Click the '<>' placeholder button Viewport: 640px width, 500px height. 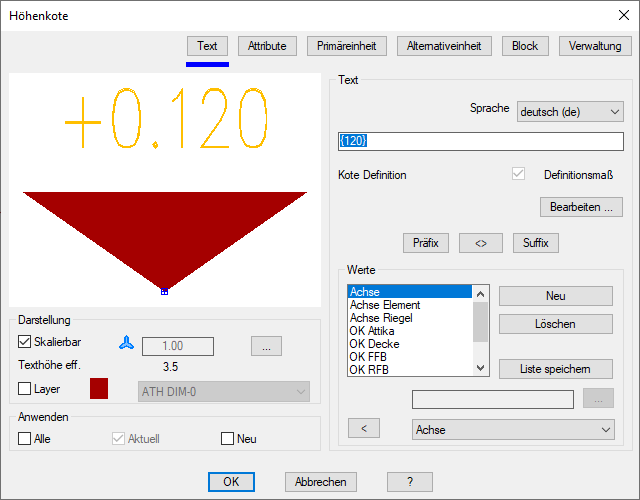click(481, 243)
